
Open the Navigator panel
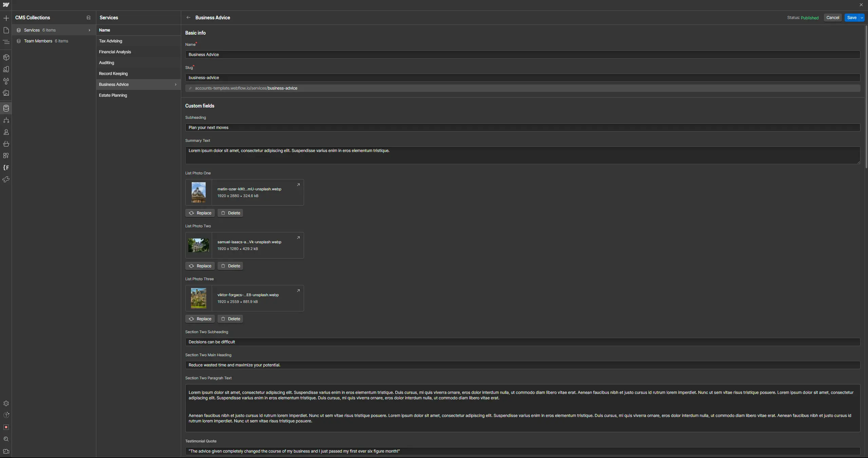6,42
